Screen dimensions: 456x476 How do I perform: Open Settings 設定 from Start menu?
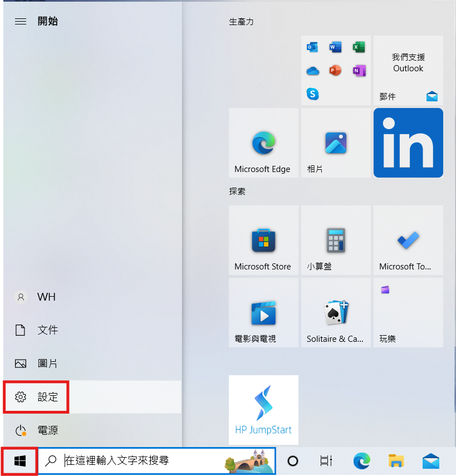coord(92,397)
